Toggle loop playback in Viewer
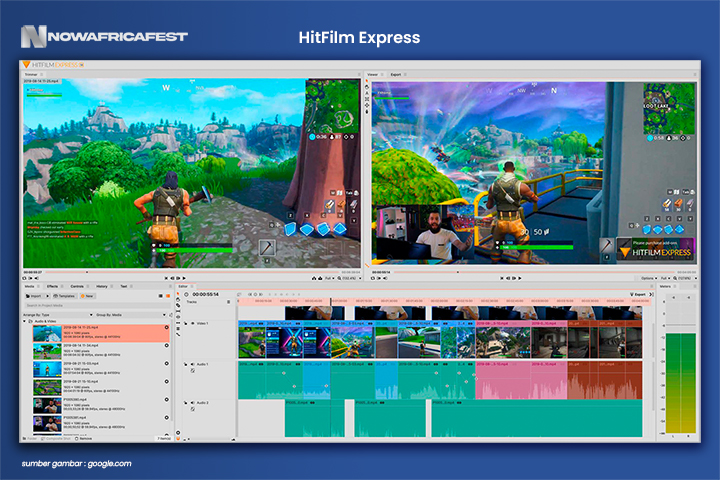720x480 pixels. click(x=373, y=278)
